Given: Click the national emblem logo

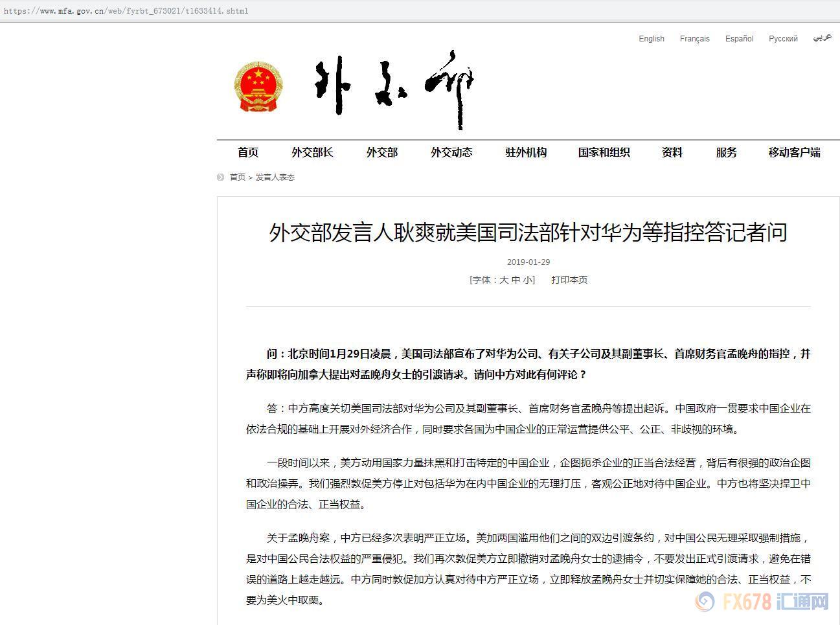Looking at the screenshot, I should coord(258,84).
